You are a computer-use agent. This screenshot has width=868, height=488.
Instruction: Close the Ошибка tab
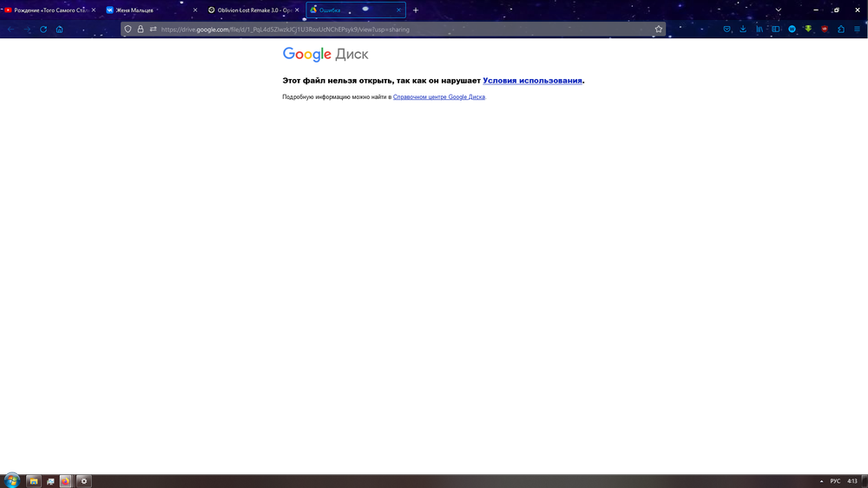tap(398, 10)
